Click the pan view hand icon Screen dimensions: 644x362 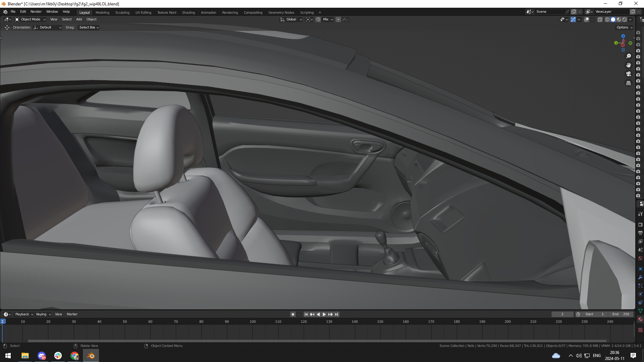tap(629, 65)
